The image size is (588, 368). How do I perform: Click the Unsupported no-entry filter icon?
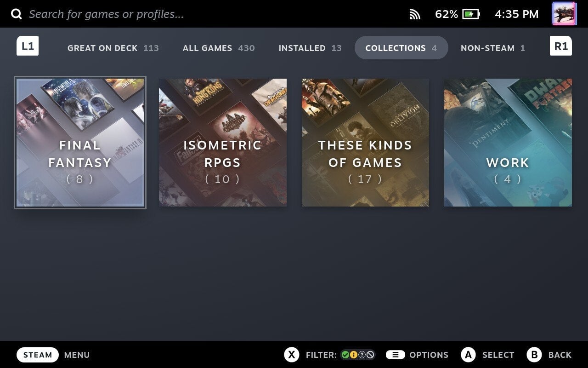[370, 355]
